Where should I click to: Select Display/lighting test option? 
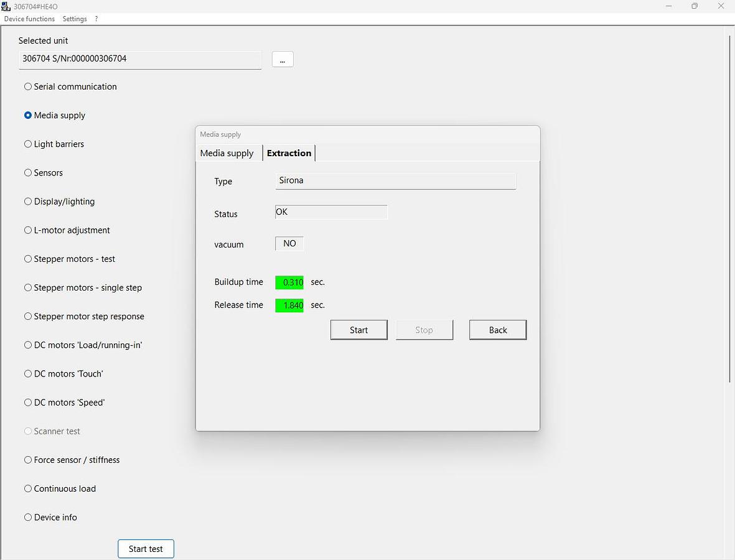point(28,202)
